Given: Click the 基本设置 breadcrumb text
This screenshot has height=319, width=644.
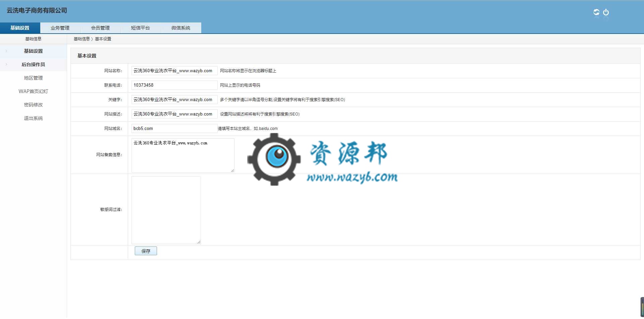Looking at the screenshot, I should coord(103,39).
